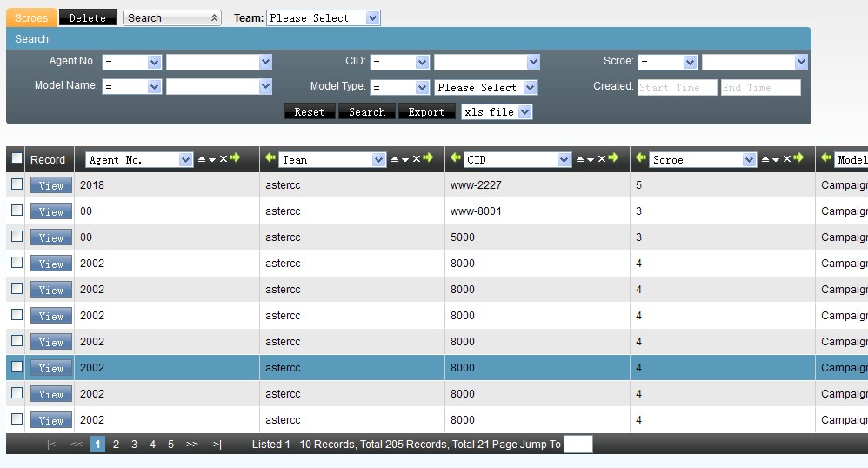The width and height of the screenshot is (868, 468).
Task: Remove the CID column with X icon
Action: [602, 159]
